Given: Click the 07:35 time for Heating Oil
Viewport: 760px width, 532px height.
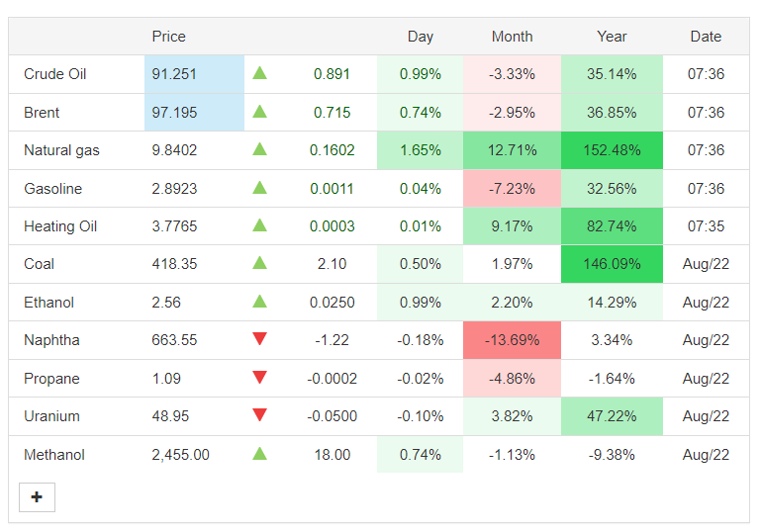Looking at the screenshot, I should coord(706,226).
